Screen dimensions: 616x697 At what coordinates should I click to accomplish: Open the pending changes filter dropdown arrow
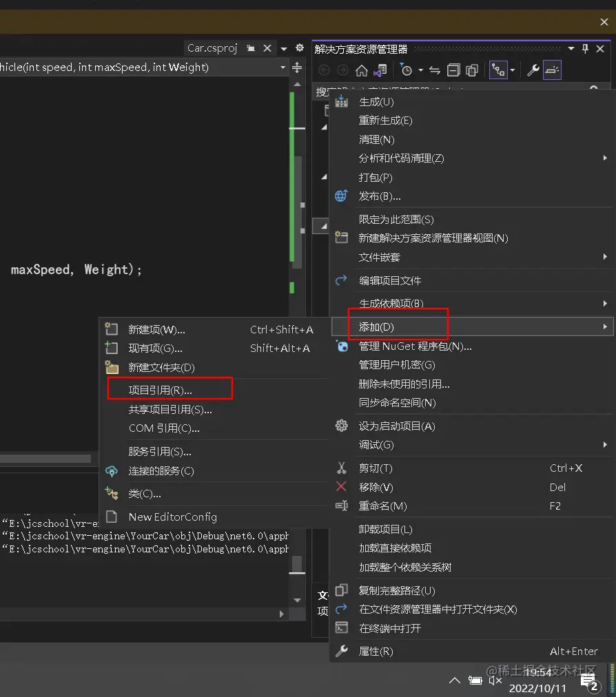[420, 70]
